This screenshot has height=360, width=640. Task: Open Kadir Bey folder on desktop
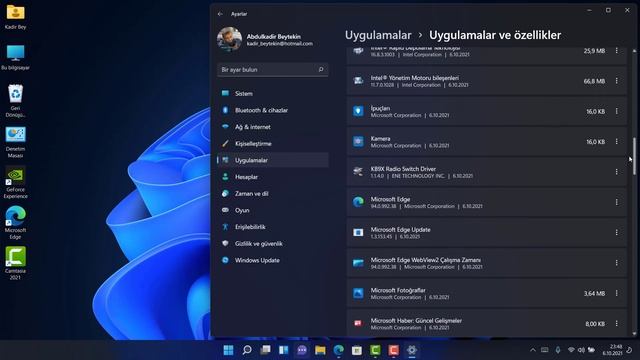16,17
